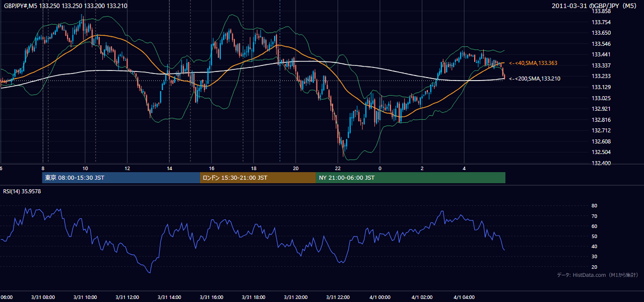This screenshot has height=302, width=644.
Task: Click RSI scale value 50
Action: click(594, 236)
